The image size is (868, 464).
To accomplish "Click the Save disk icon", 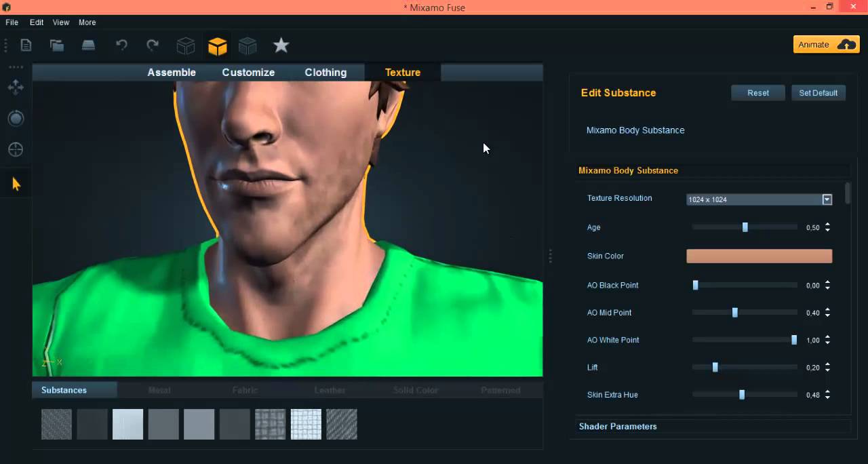I will click(89, 45).
